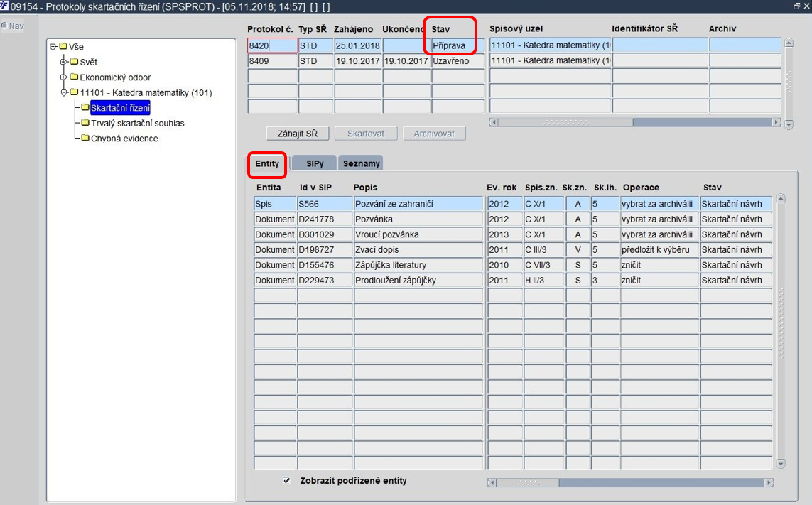
Task: Click right arrow of entities horizontal scrollbar
Action: (769, 483)
